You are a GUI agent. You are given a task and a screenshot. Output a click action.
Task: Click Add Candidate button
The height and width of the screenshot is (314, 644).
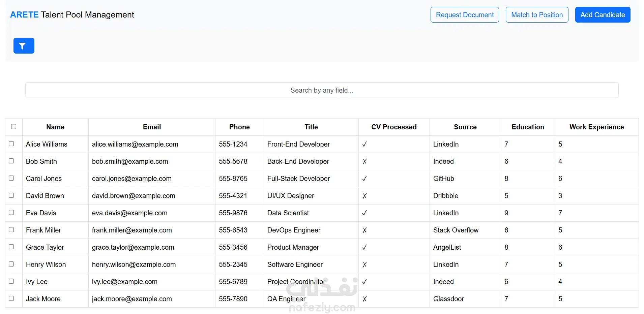(x=603, y=15)
